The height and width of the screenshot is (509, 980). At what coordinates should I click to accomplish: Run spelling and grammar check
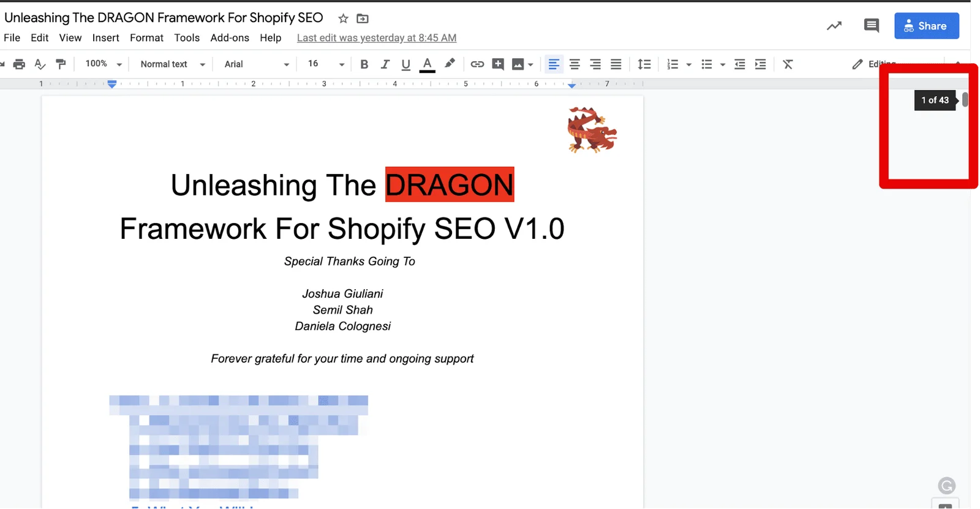(40, 64)
